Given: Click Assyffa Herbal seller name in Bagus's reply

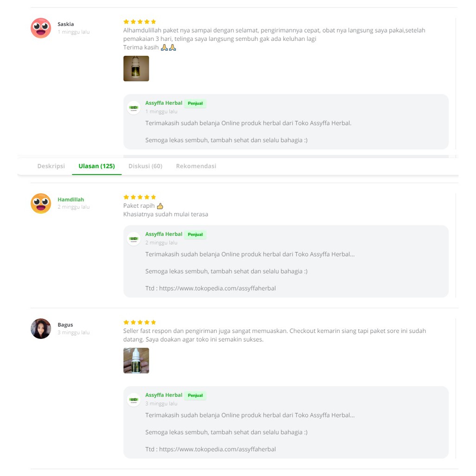Looking at the screenshot, I should coord(164,395).
